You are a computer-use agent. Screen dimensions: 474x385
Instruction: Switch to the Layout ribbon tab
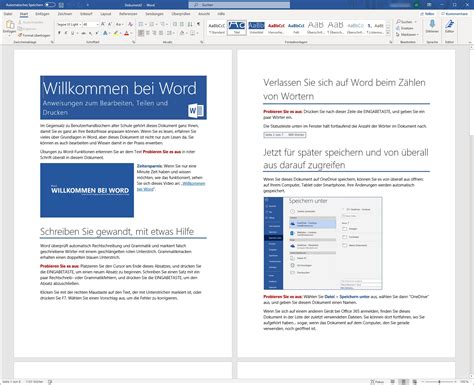coord(106,14)
